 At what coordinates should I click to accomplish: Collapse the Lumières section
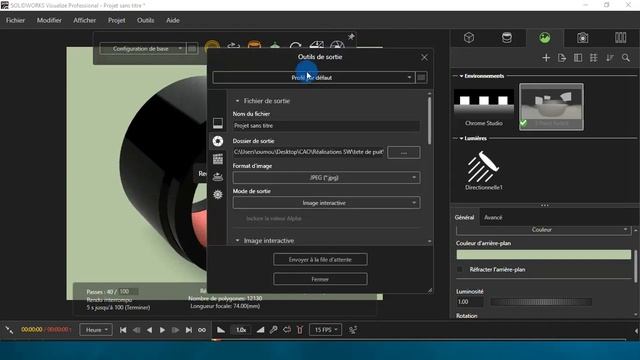click(461, 138)
